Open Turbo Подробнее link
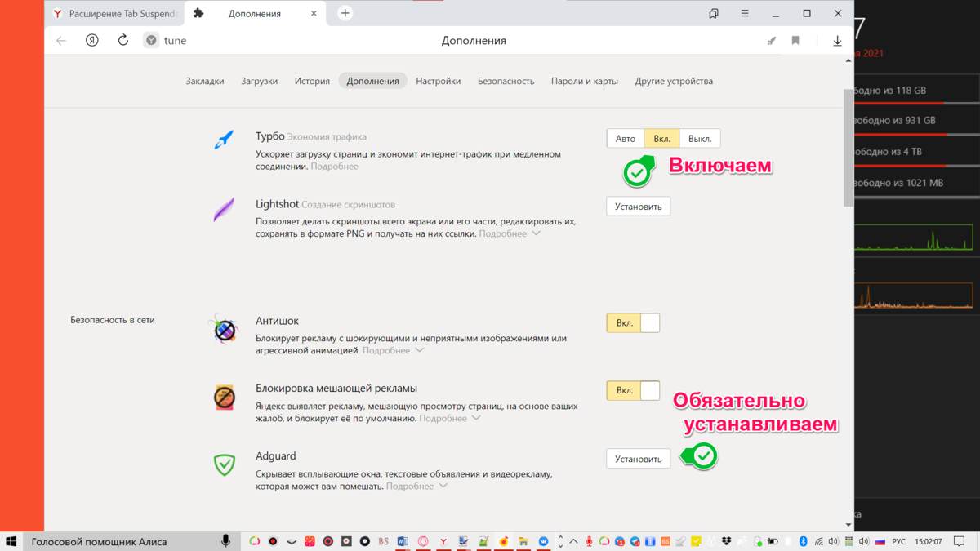This screenshot has width=980, height=551. (334, 166)
